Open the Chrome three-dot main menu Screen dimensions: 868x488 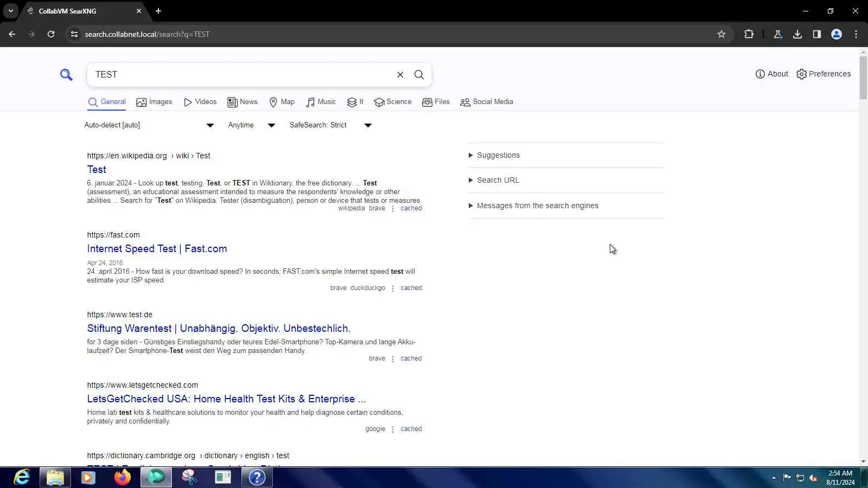click(x=856, y=34)
